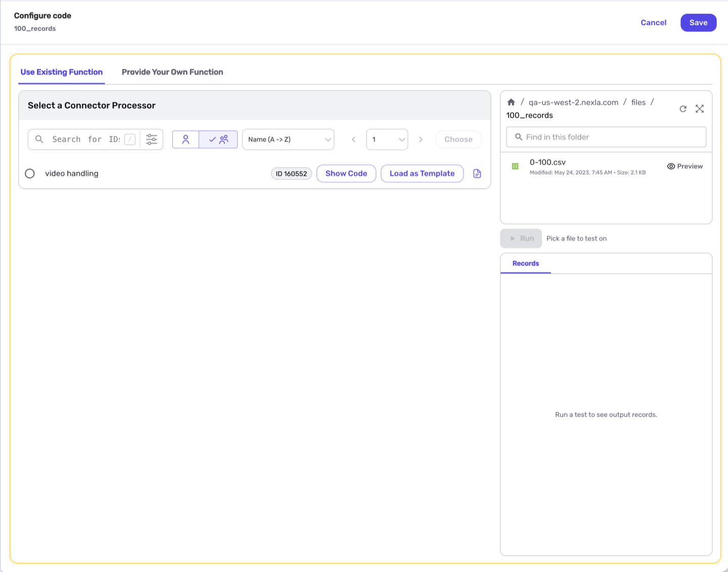
Task: Go to home folder icon in breadcrumb
Action: pos(511,102)
